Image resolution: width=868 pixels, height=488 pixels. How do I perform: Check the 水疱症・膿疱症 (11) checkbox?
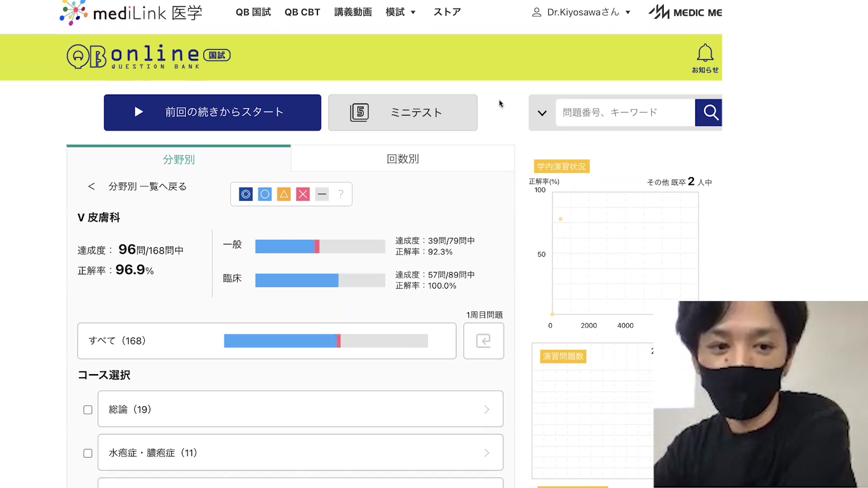pyautogui.click(x=88, y=453)
